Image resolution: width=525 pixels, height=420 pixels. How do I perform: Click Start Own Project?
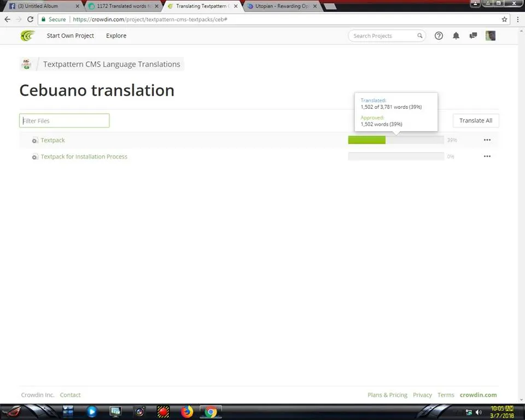pos(71,36)
